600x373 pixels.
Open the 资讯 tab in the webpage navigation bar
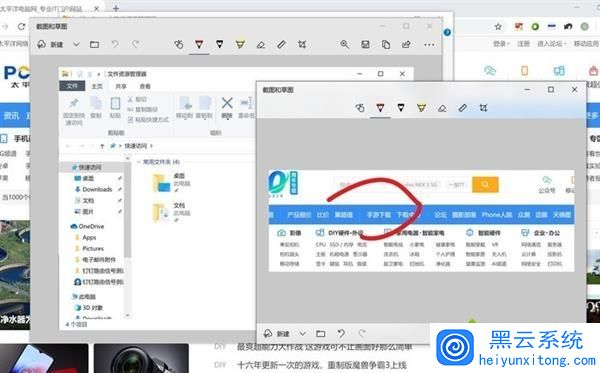(11, 116)
